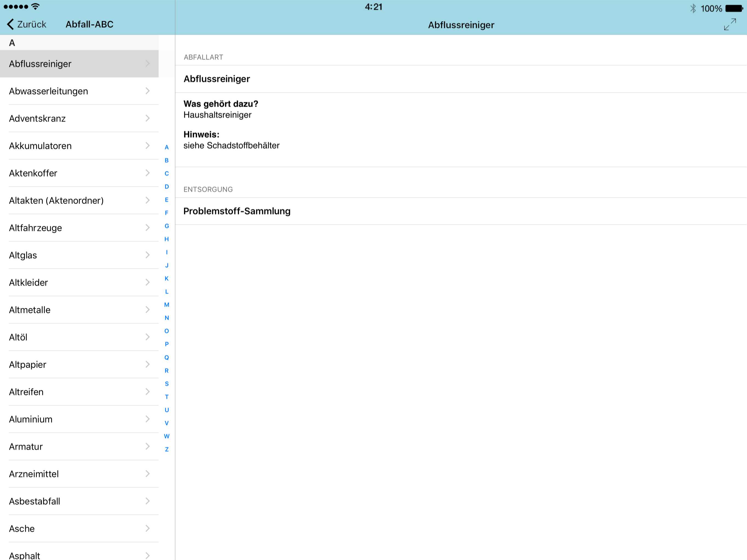Viewport: 747px width, 560px height.
Task: Select the Asphalt row
Action: pos(79,552)
